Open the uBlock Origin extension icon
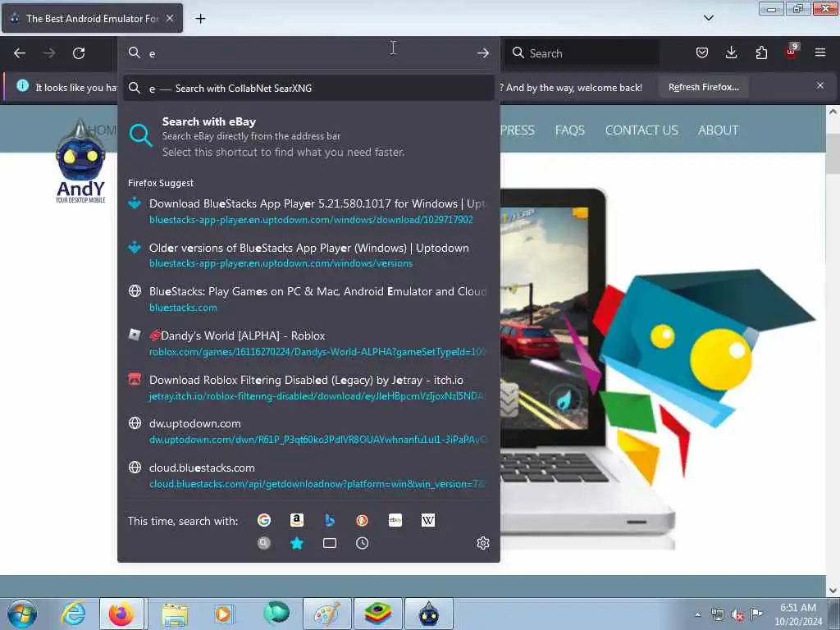The width and height of the screenshot is (840, 630). click(x=792, y=52)
